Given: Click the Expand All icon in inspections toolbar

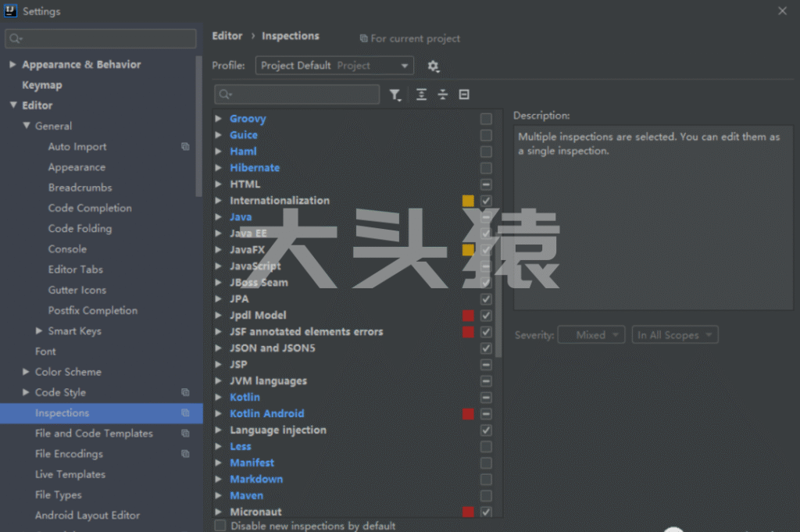Looking at the screenshot, I should (422, 95).
